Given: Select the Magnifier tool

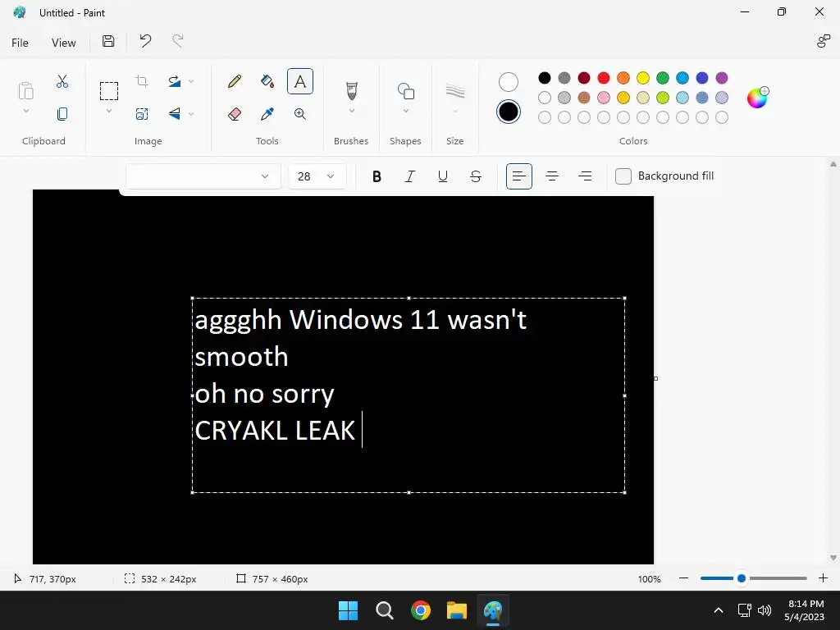Looking at the screenshot, I should tap(300, 113).
